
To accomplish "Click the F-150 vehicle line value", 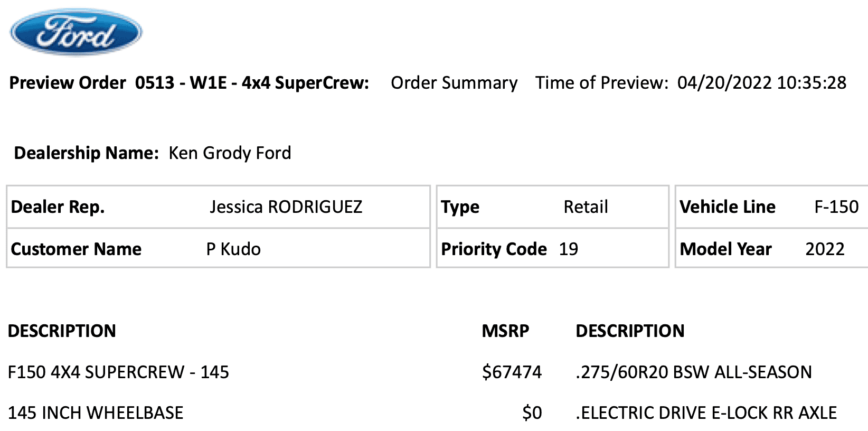I will pos(836,207).
